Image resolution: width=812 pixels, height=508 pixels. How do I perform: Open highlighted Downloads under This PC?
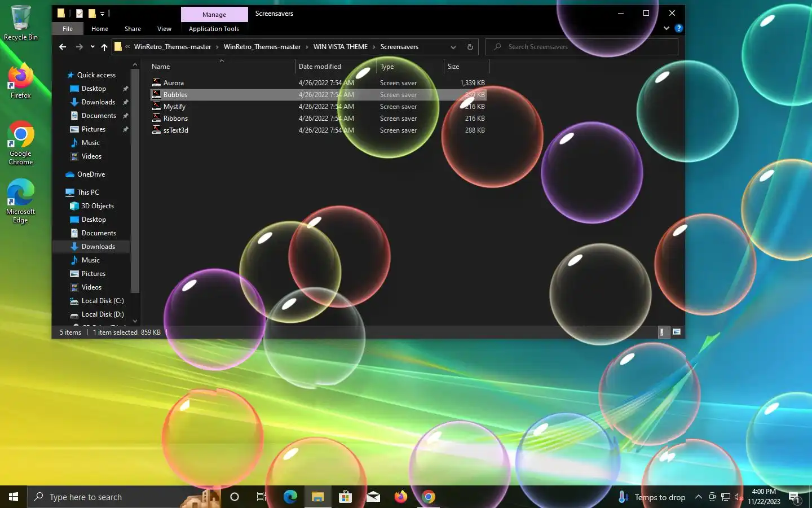(x=91, y=247)
